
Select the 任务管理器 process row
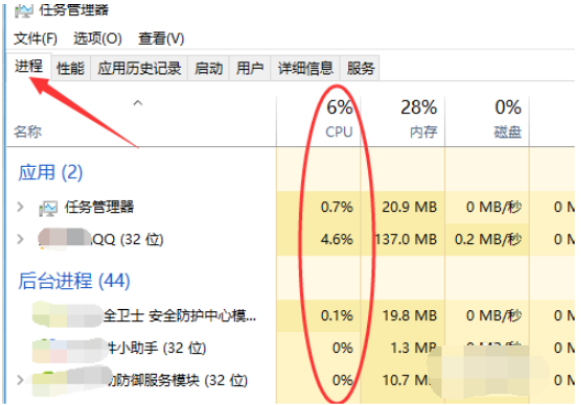coord(291,207)
